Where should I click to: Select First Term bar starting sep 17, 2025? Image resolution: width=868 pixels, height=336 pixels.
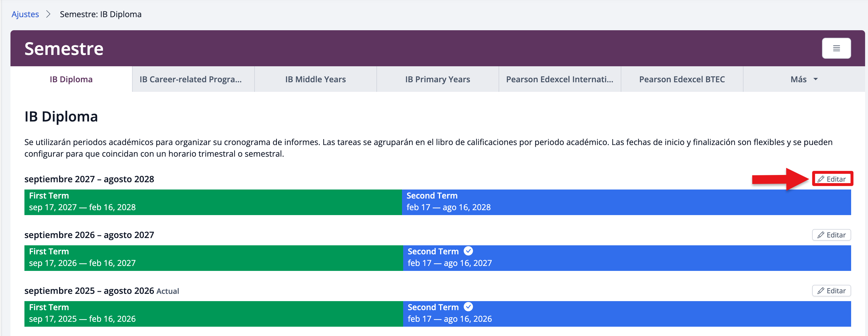pyautogui.click(x=213, y=314)
